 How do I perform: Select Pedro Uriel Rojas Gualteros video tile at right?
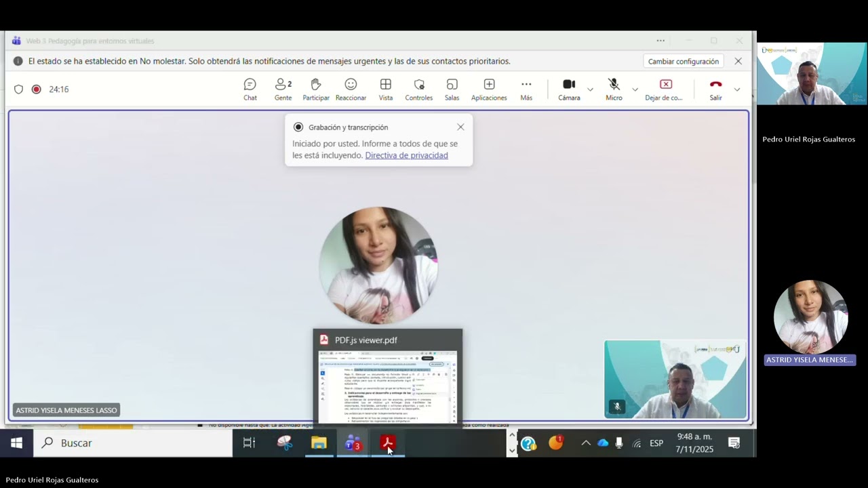click(812, 74)
